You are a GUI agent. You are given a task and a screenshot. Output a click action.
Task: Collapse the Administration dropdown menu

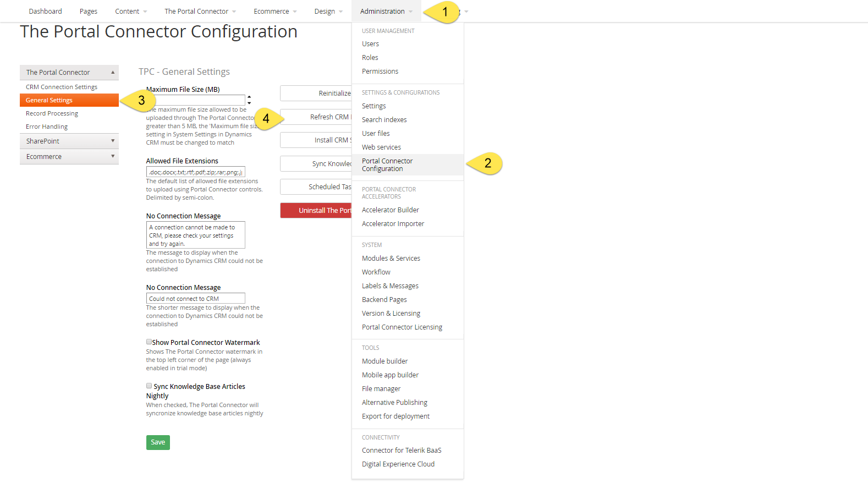pyautogui.click(x=386, y=11)
